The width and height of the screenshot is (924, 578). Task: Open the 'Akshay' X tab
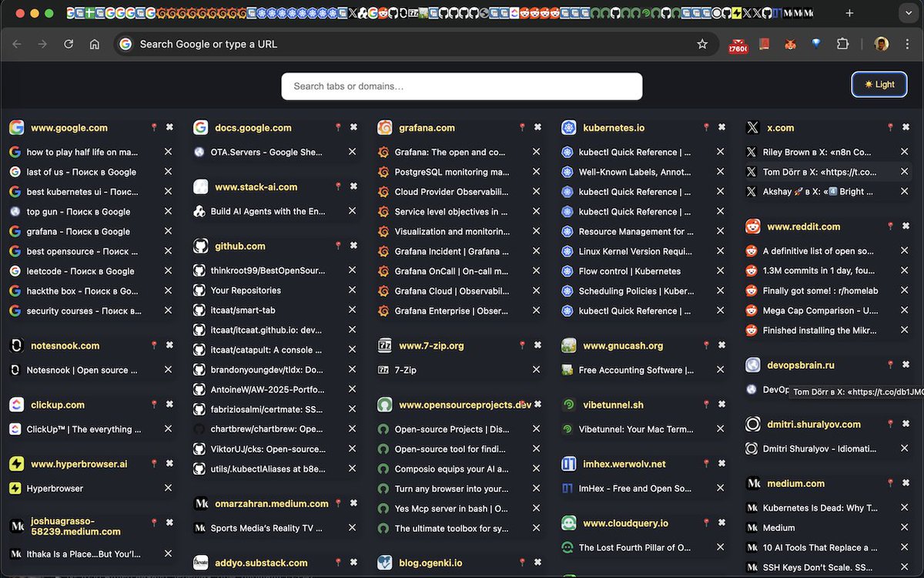818,192
